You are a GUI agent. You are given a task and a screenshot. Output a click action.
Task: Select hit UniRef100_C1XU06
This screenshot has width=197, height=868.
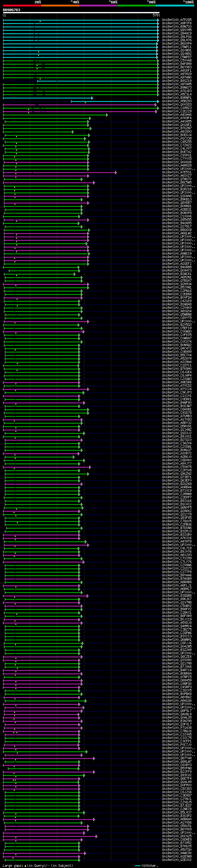point(177,216)
